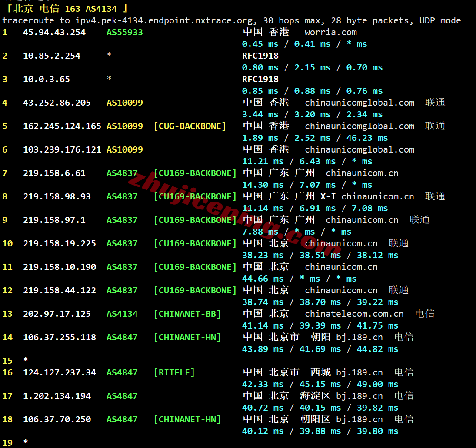The width and height of the screenshot is (476, 448).
Task: Click the worria.com hostname
Action: (330, 32)
